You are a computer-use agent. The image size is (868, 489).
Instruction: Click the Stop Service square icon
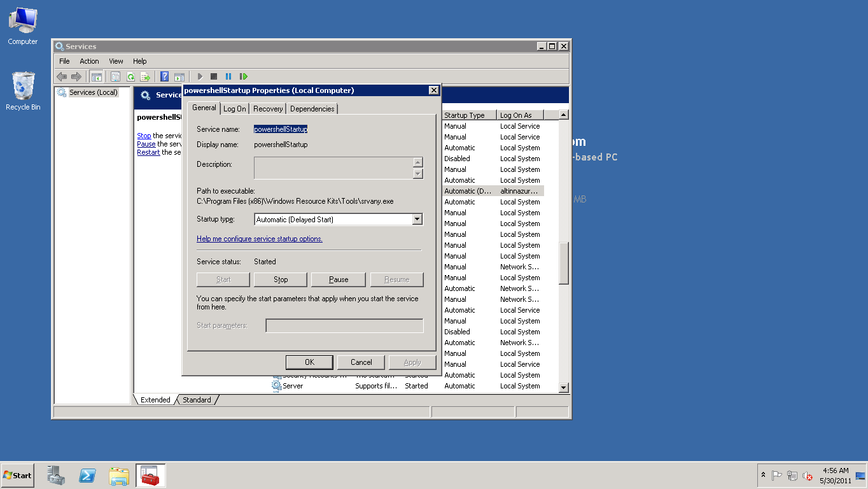tap(214, 76)
